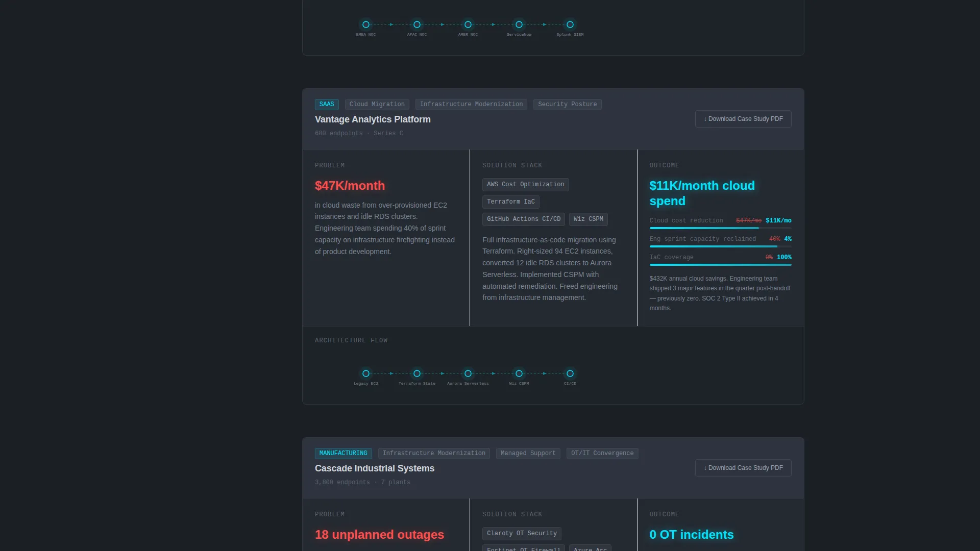980x551 pixels.
Task: Click the struck-through "40%" value
Action: tap(774, 239)
